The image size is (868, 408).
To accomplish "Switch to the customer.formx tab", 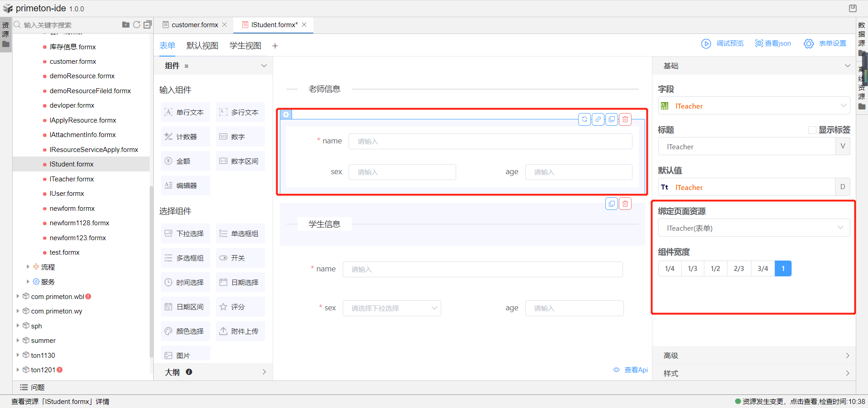I will coord(194,25).
